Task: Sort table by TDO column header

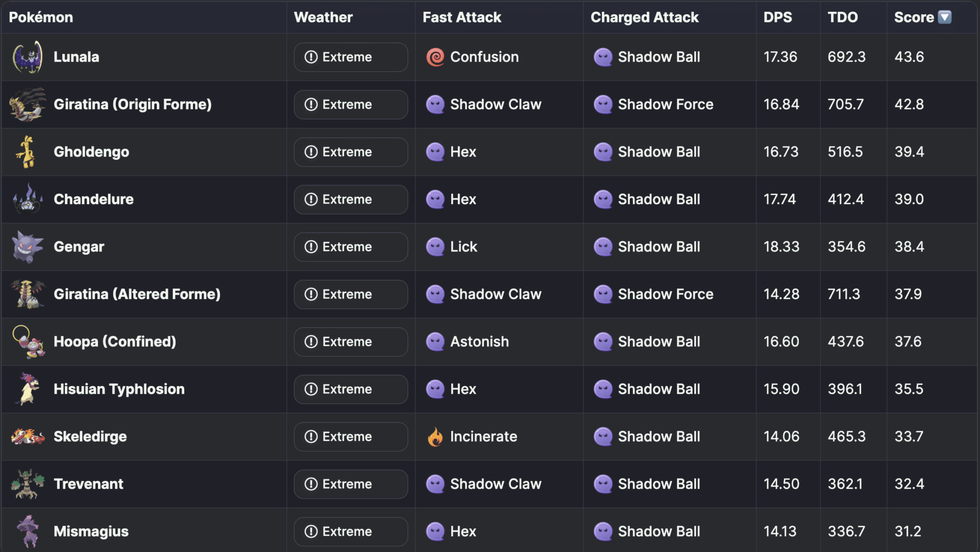Action: pyautogui.click(x=842, y=17)
